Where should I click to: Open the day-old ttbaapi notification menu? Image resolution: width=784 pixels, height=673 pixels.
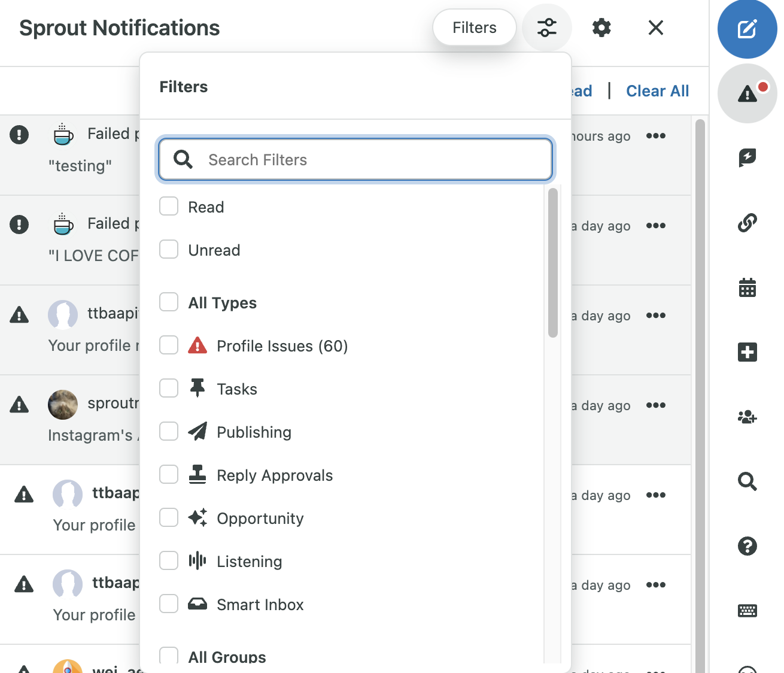pyautogui.click(x=655, y=316)
